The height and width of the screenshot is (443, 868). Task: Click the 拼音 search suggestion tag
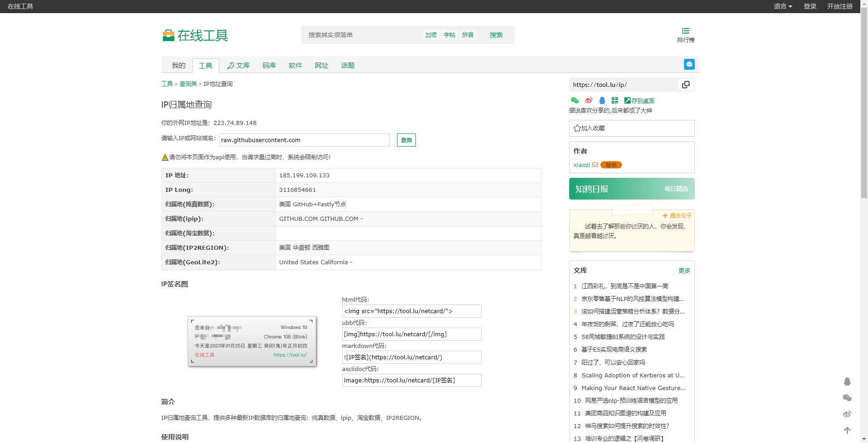(467, 35)
